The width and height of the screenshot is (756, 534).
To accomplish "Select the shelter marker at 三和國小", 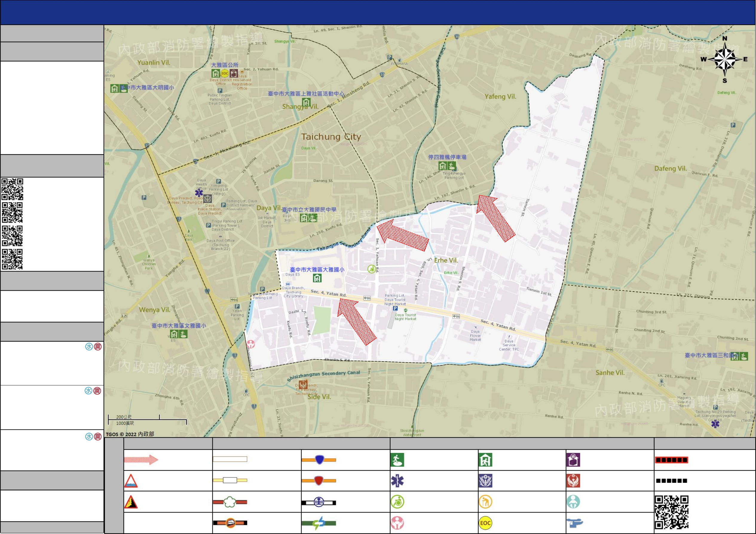I will 734,356.
